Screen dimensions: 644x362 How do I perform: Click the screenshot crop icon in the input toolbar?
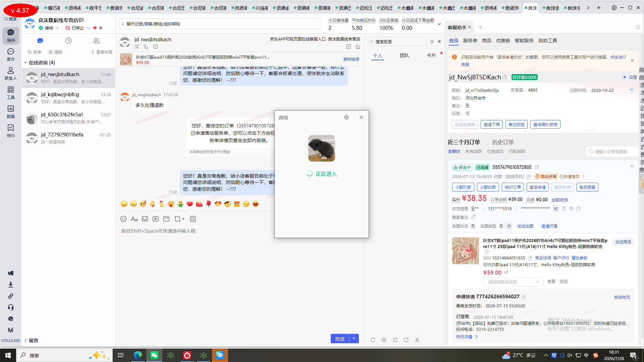pyautogui.click(x=177, y=219)
